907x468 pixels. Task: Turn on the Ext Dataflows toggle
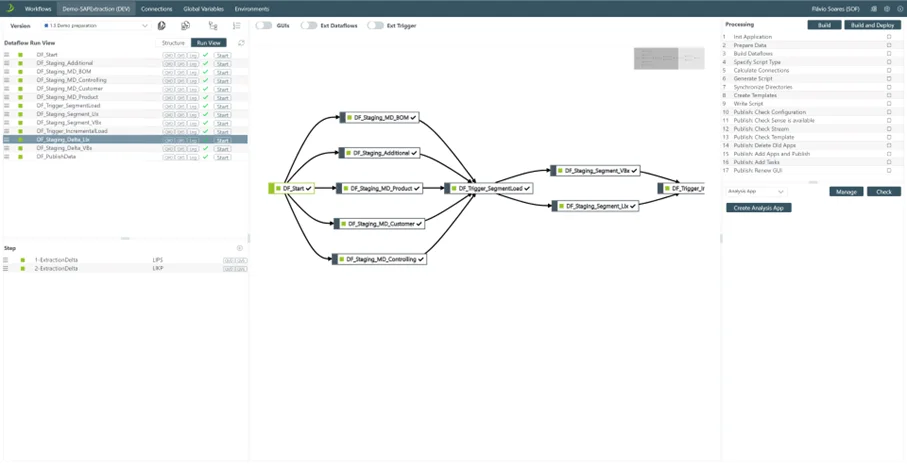pyautogui.click(x=309, y=26)
